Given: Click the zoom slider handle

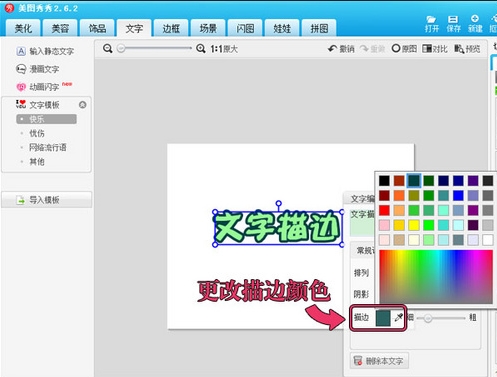Looking at the screenshot, I should point(121,49).
